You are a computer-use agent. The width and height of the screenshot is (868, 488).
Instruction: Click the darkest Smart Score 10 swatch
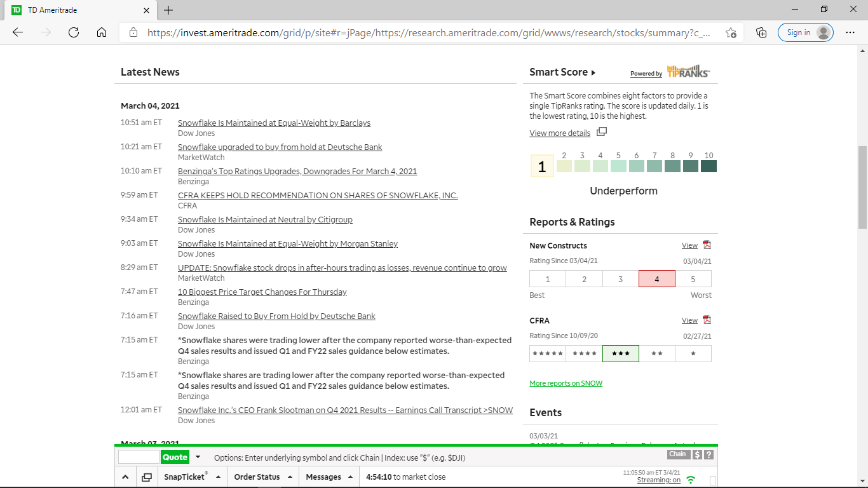coord(709,166)
